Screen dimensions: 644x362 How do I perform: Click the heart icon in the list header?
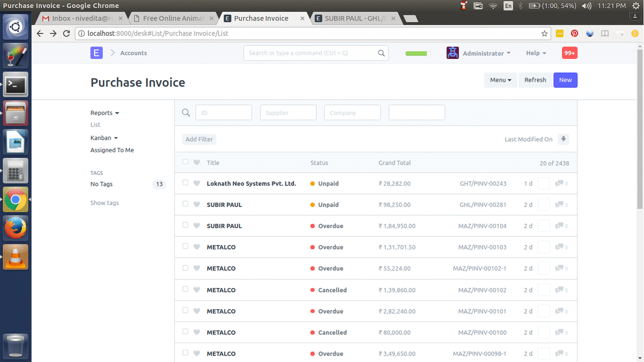coord(197,163)
